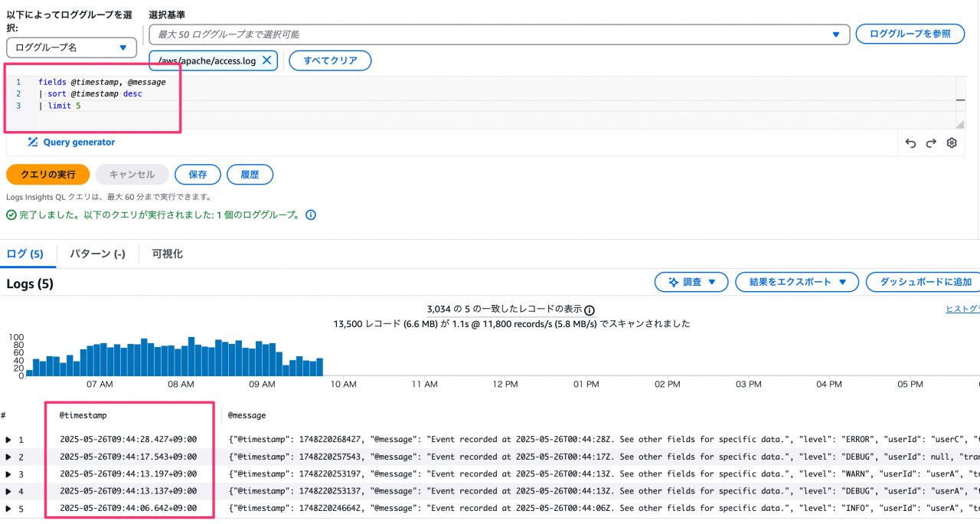Viewport: 980px width, 524px height.
Task: Click the すべてクリア button
Action: coord(330,61)
